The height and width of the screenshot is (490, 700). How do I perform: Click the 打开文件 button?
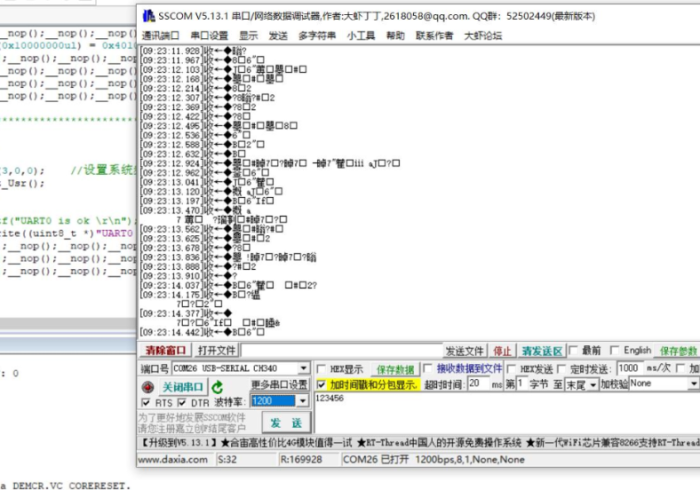pyautogui.click(x=217, y=351)
